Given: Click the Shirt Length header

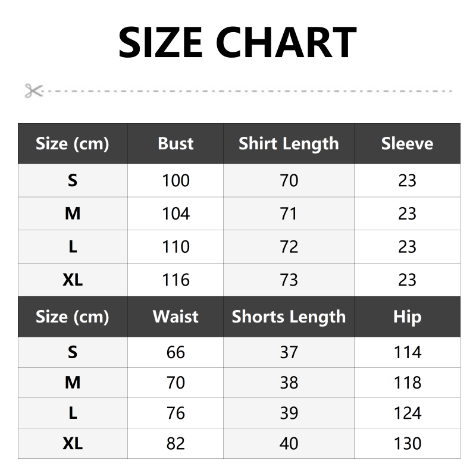Looking at the screenshot, I should coord(289,143).
